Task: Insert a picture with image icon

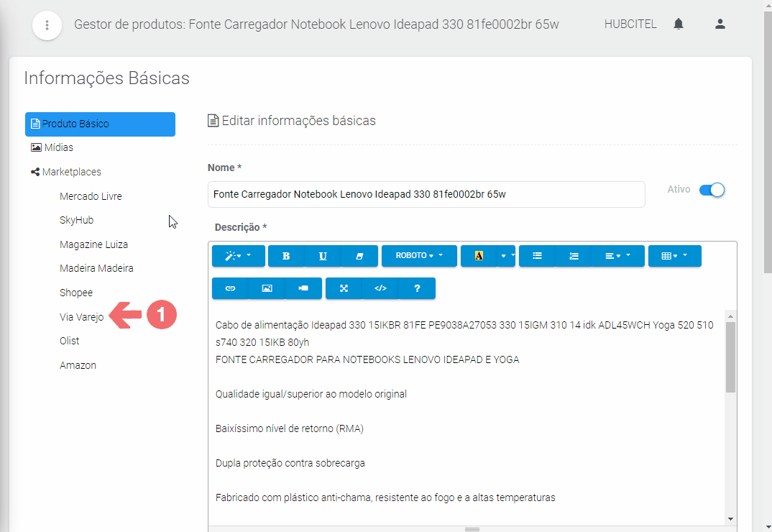Action: coord(267,288)
